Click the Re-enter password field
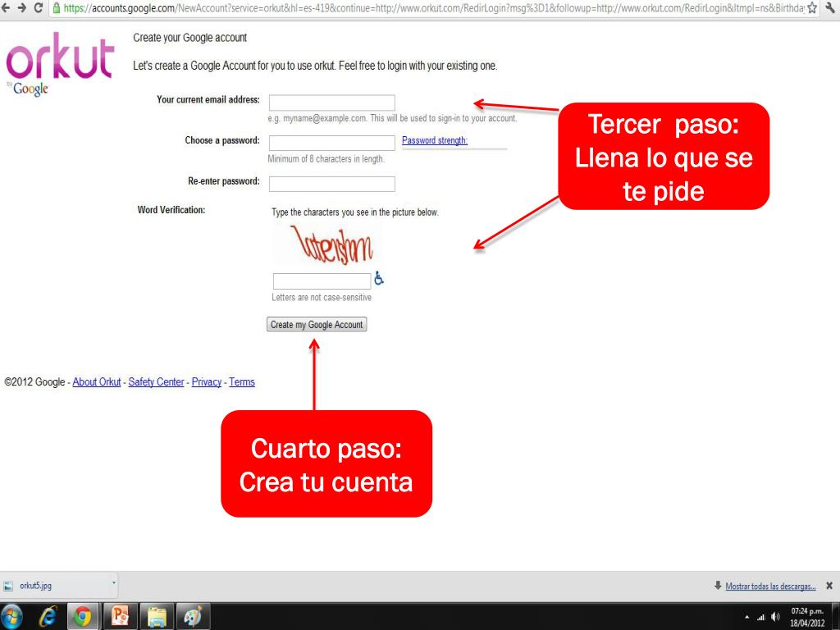 [x=331, y=184]
